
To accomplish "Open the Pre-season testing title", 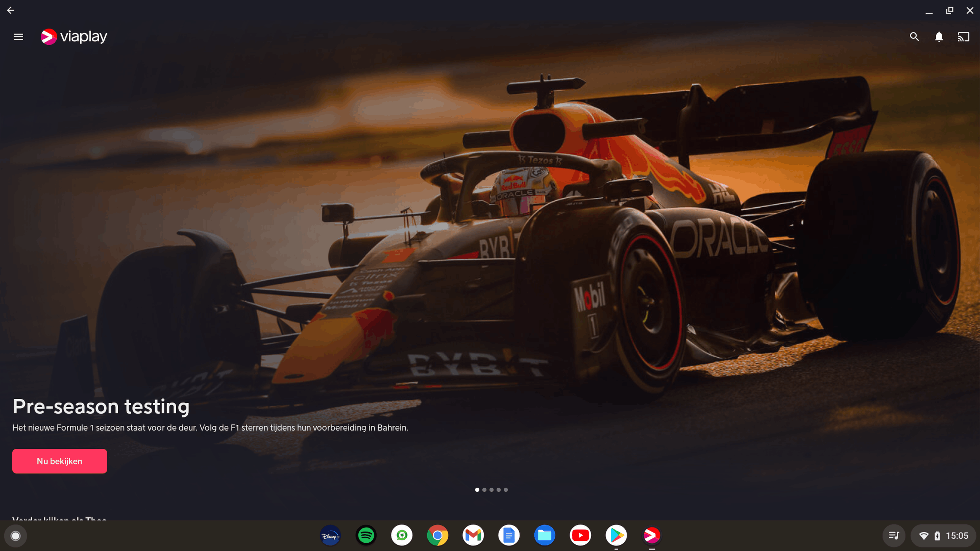I will coord(101,406).
